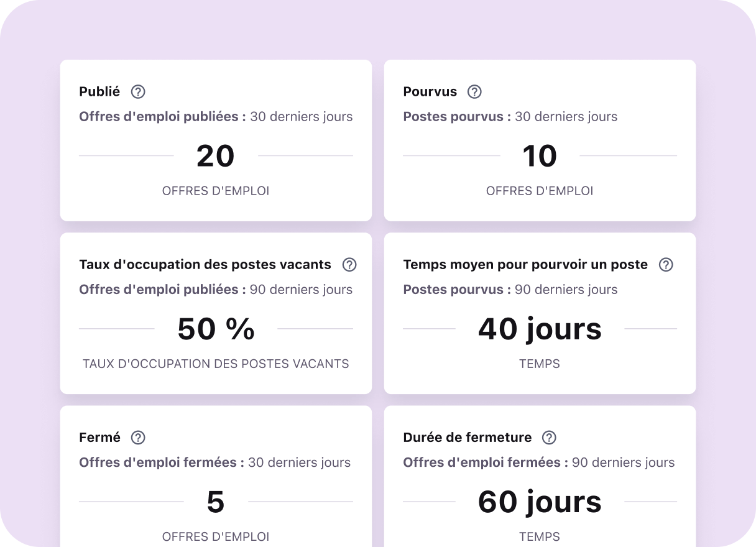Open the help tooltip for Publié
756x547 pixels.
coord(137,91)
